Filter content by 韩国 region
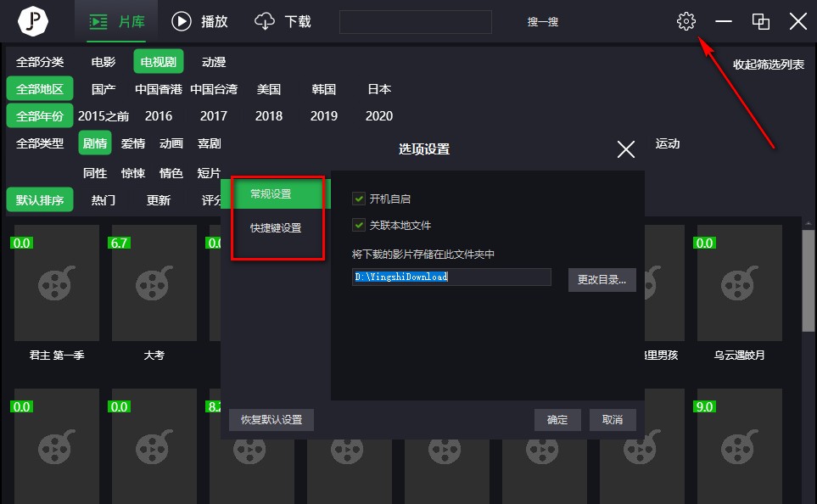 (x=323, y=88)
